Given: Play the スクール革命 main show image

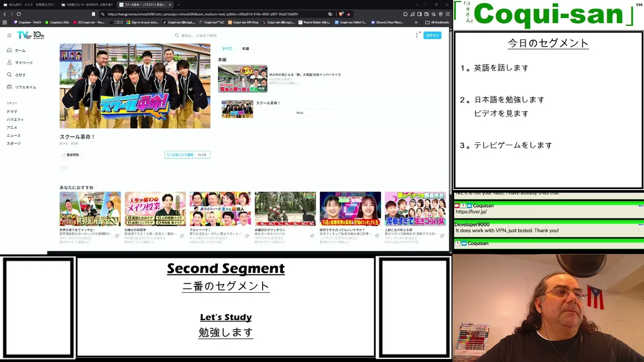Looking at the screenshot, I should [x=135, y=86].
